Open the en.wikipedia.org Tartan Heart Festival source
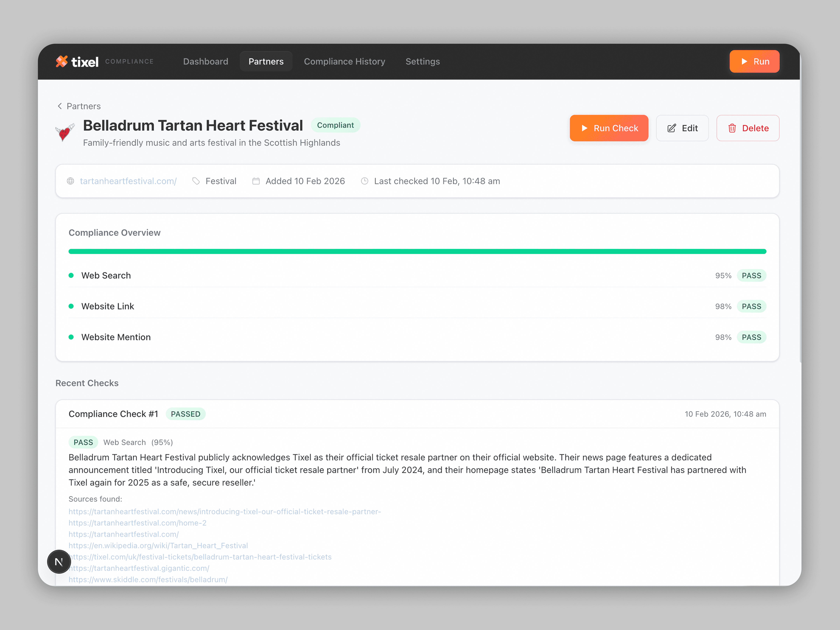 [x=158, y=545]
